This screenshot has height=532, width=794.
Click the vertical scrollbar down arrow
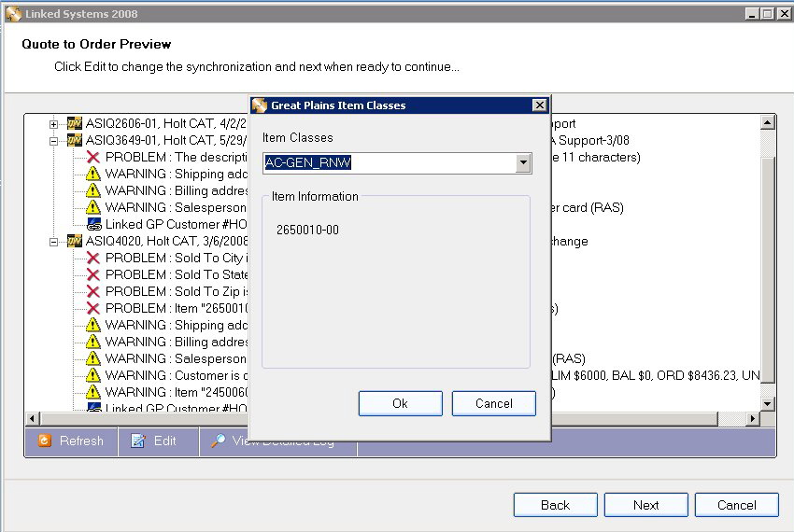click(x=768, y=403)
